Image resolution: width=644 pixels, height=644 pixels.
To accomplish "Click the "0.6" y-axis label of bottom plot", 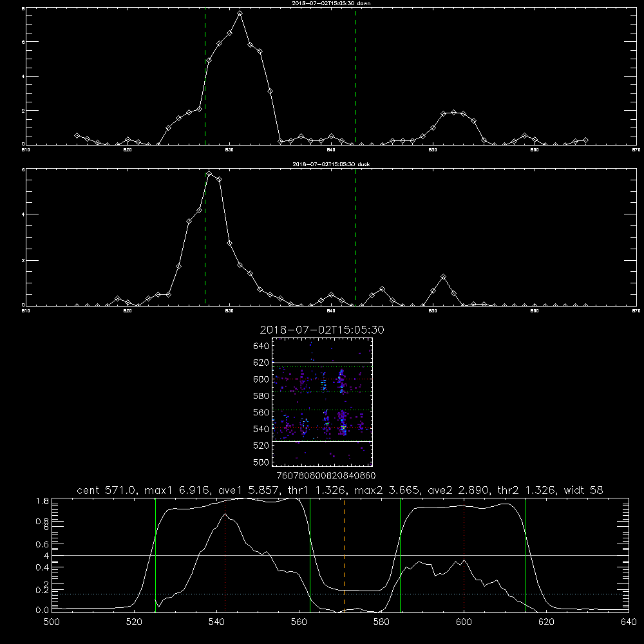I will click(x=42, y=544).
